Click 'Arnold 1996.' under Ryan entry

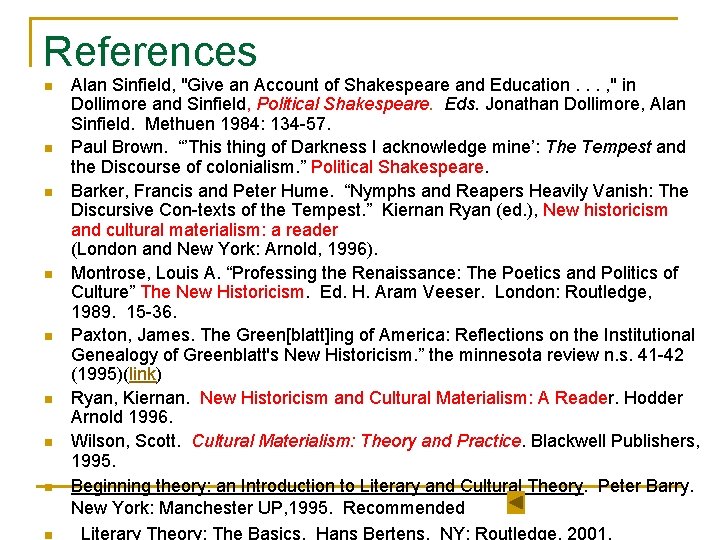click(122, 417)
